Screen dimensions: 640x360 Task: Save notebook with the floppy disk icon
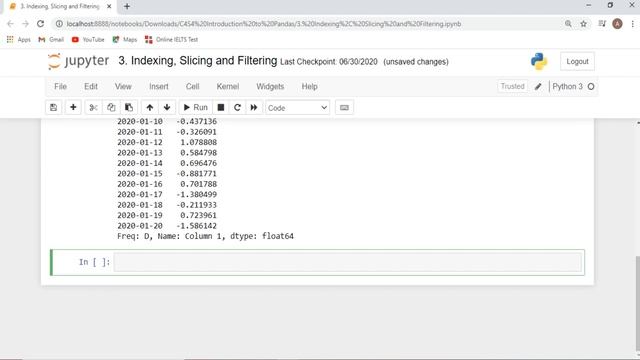[53, 108]
